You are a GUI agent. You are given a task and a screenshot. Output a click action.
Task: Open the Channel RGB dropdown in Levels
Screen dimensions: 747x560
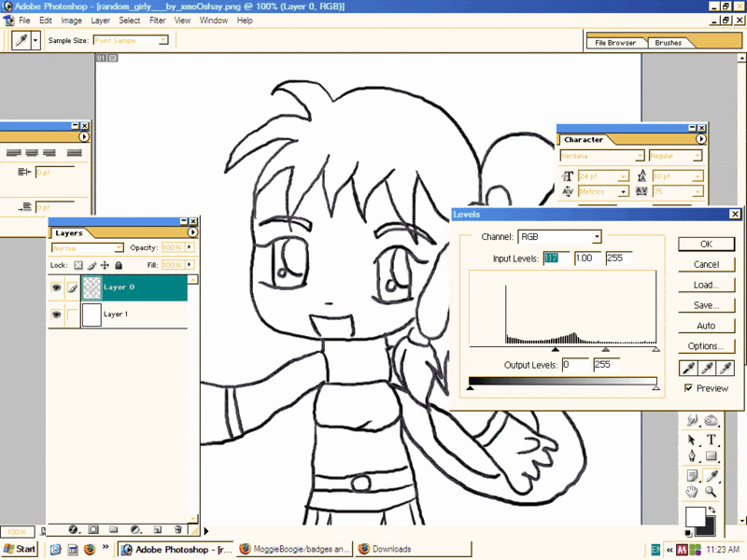coord(597,237)
